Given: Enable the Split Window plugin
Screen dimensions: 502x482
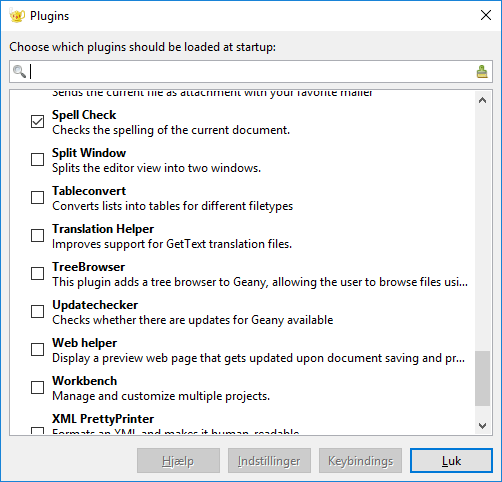Looking at the screenshot, I should click(x=37, y=159).
